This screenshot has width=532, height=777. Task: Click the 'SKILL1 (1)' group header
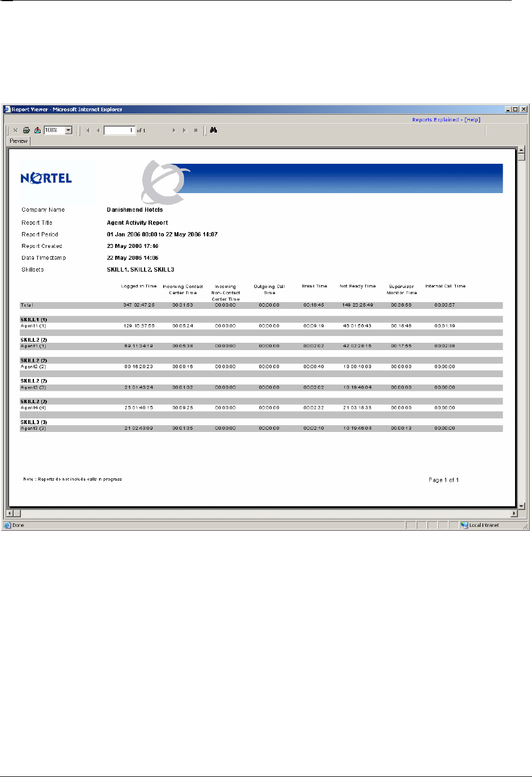(34, 320)
